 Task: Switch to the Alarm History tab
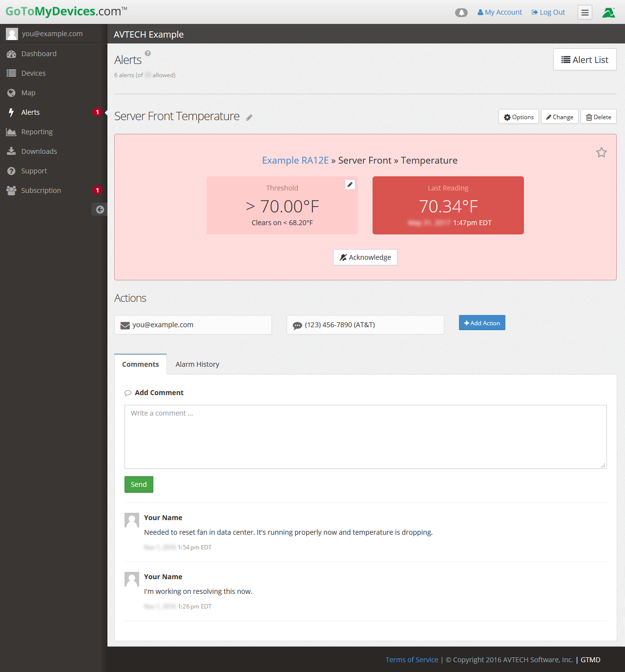tap(197, 364)
